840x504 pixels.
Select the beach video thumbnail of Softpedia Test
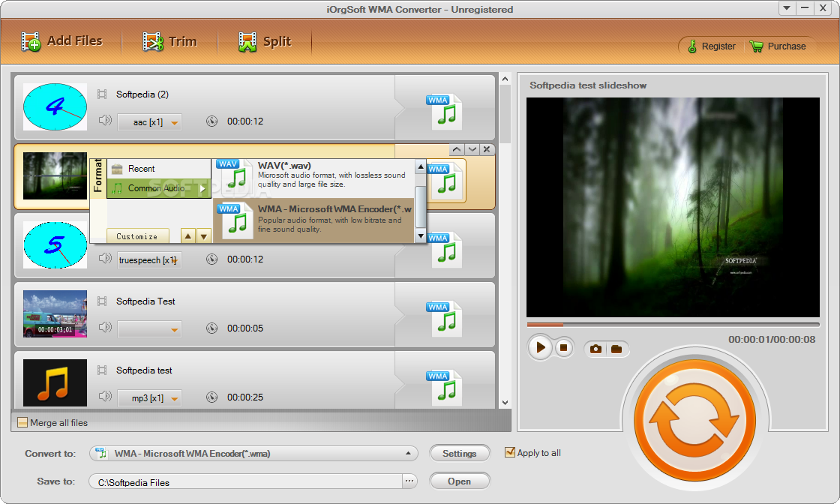55,313
